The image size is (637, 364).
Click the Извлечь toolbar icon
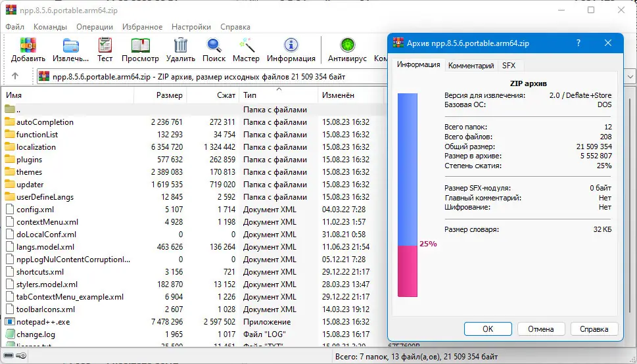pos(71,45)
